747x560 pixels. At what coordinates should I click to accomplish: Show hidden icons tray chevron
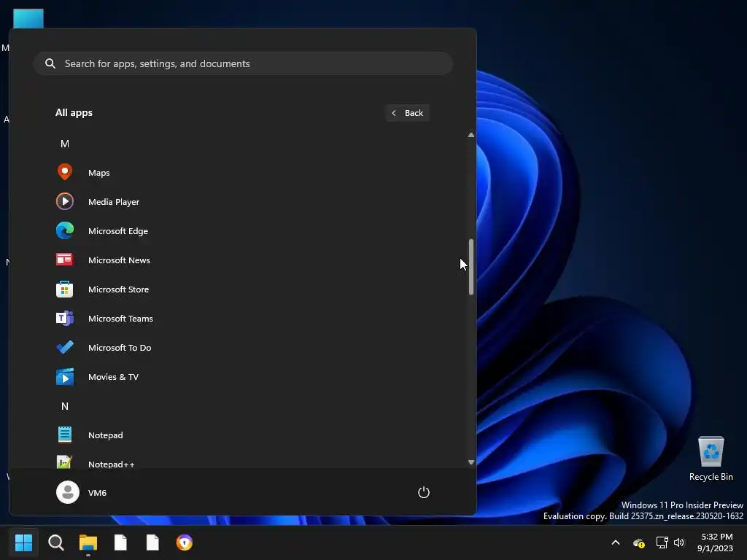click(x=616, y=542)
